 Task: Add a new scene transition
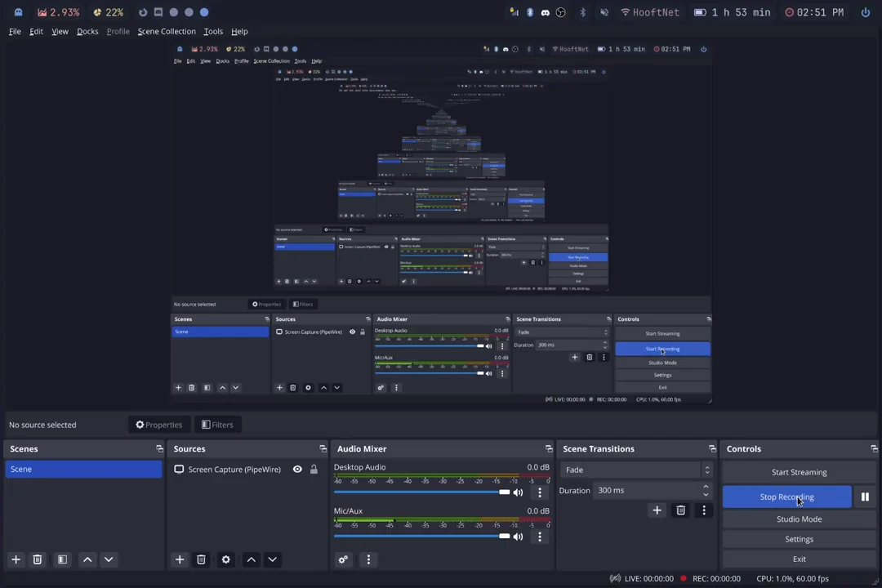click(657, 510)
